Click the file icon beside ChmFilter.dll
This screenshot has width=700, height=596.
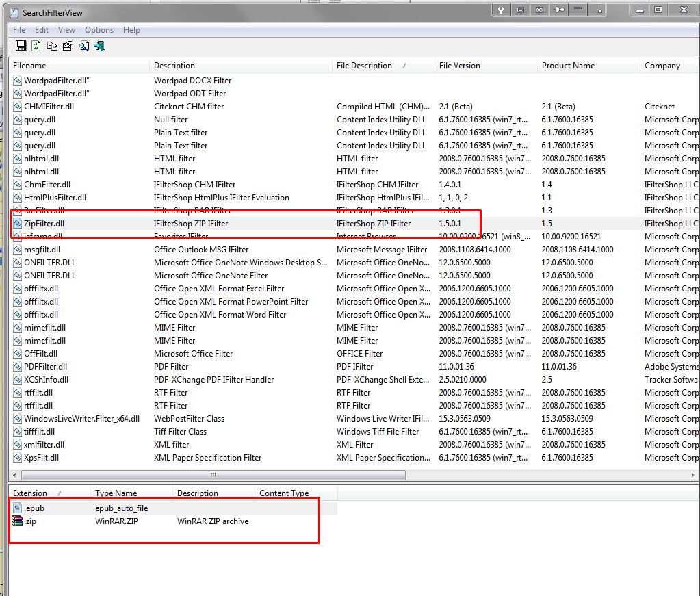pos(17,184)
